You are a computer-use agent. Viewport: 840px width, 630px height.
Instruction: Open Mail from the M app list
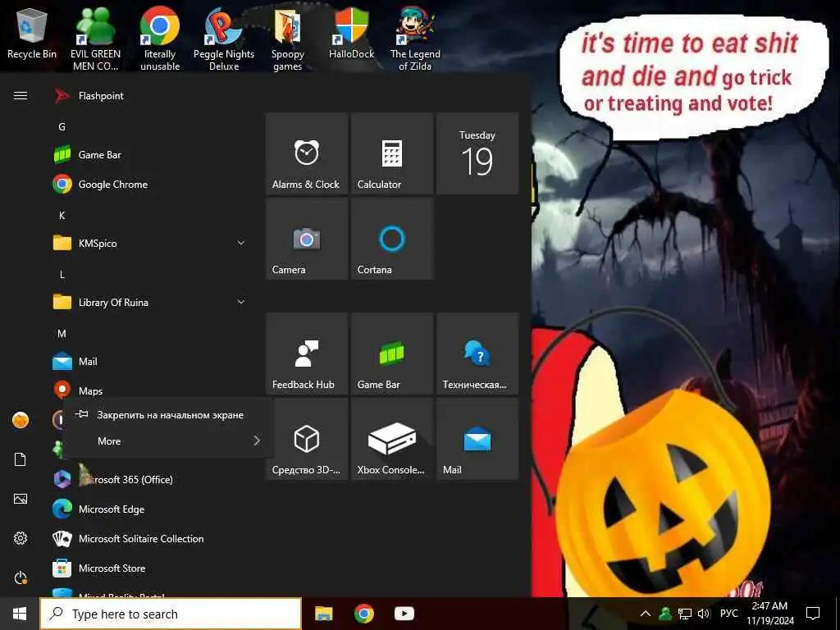pyautogui.click(x=149, y=362)
